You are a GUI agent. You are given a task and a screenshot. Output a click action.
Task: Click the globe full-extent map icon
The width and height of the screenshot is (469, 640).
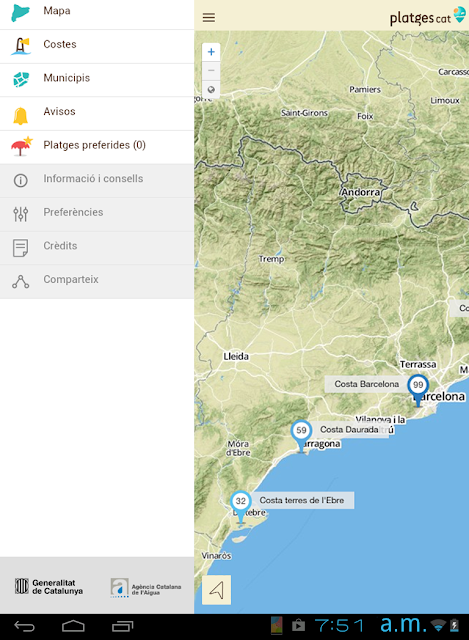211,89
